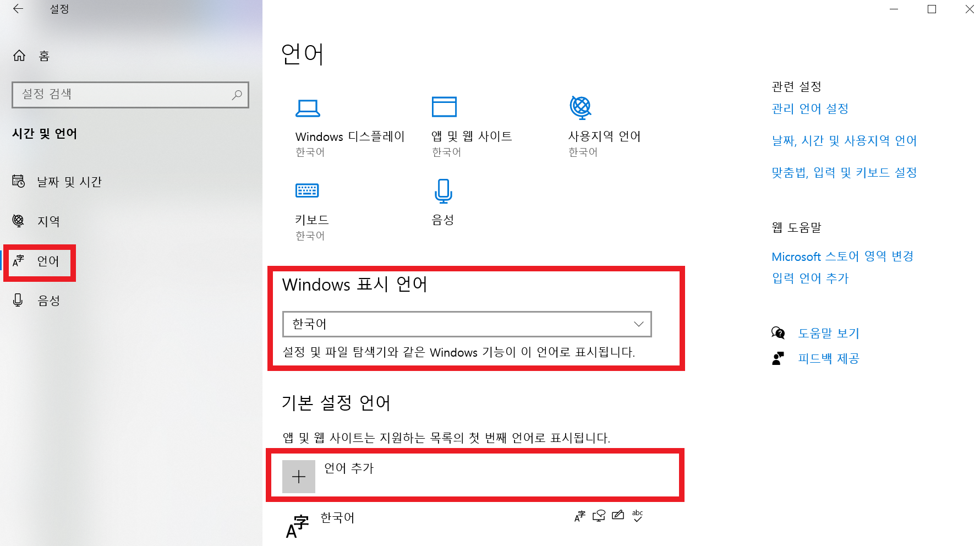The height and width of the screenshot is (546, 980).
Task: Click the 키보드 label under keyboard tile
Action: (312, 220)
